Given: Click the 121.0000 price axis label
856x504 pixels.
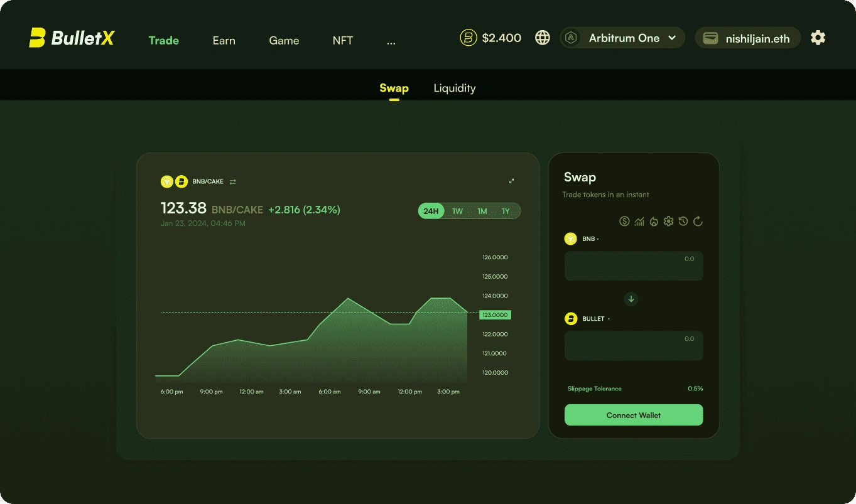Looking at the screenshot, I should 495,353.
